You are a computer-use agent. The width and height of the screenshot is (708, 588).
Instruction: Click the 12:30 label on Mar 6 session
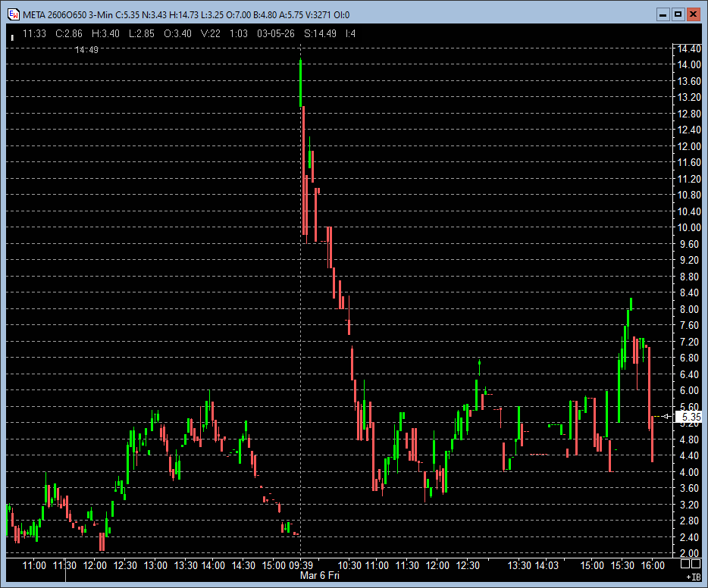pyautogui.click(x=468, y=565)
